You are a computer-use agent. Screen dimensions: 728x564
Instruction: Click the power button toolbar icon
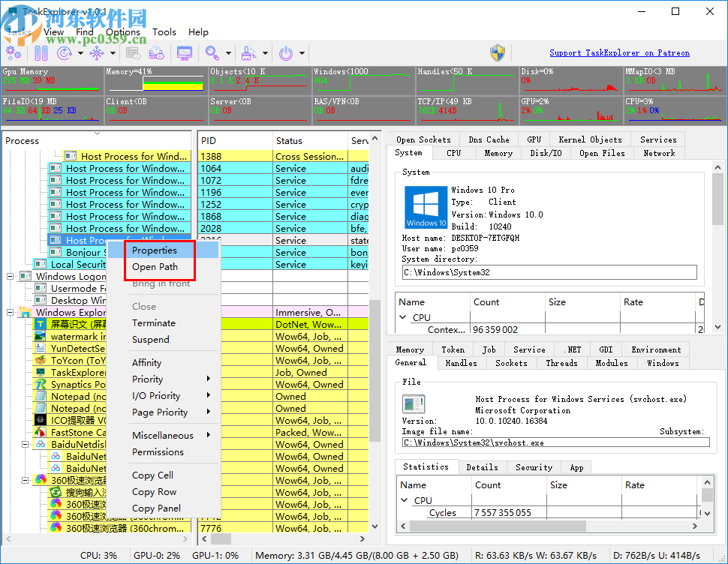tap(286, 53)
